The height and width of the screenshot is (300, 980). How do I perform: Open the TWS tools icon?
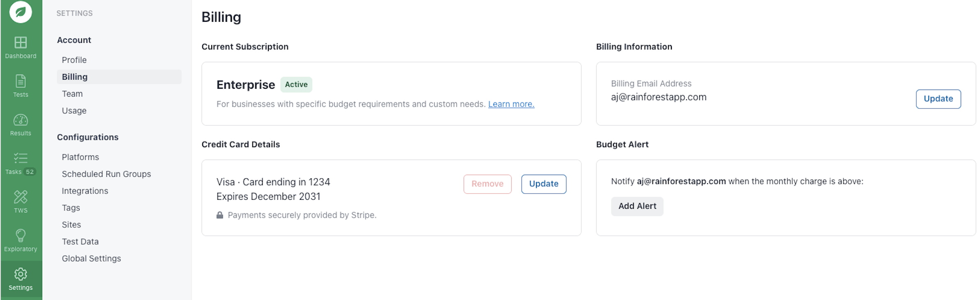(x=21, y=197)
